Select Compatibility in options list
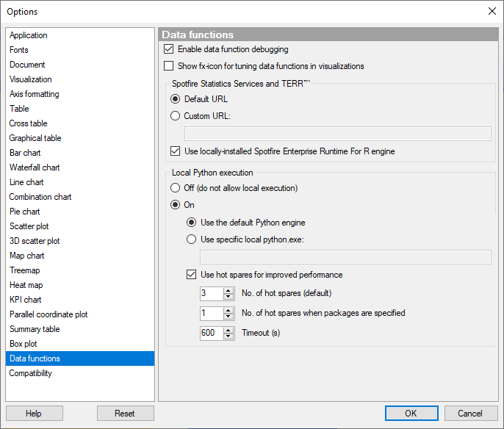Viewport: 504px width, 429px height. click(80, 373)
